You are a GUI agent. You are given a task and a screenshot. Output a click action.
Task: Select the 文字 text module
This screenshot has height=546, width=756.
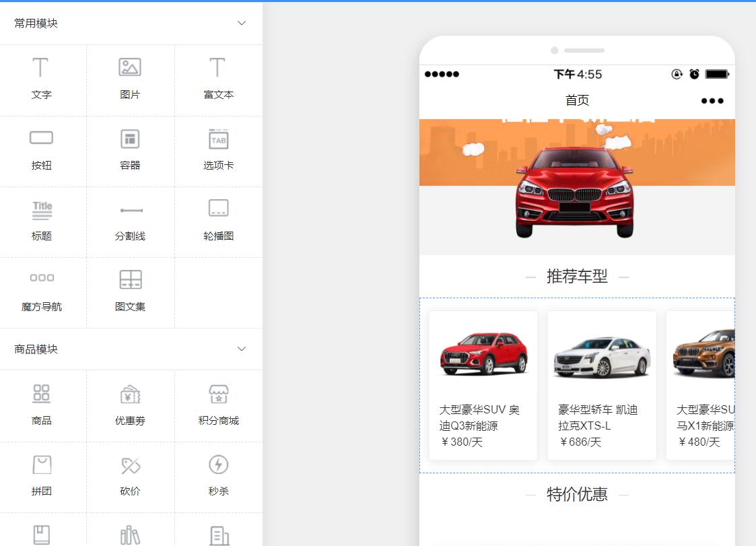click(x=42, y=79)
